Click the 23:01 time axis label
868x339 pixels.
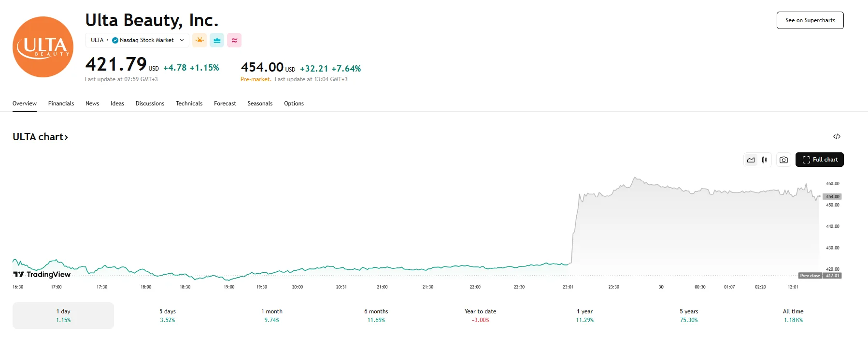click(x=568, y=287)
